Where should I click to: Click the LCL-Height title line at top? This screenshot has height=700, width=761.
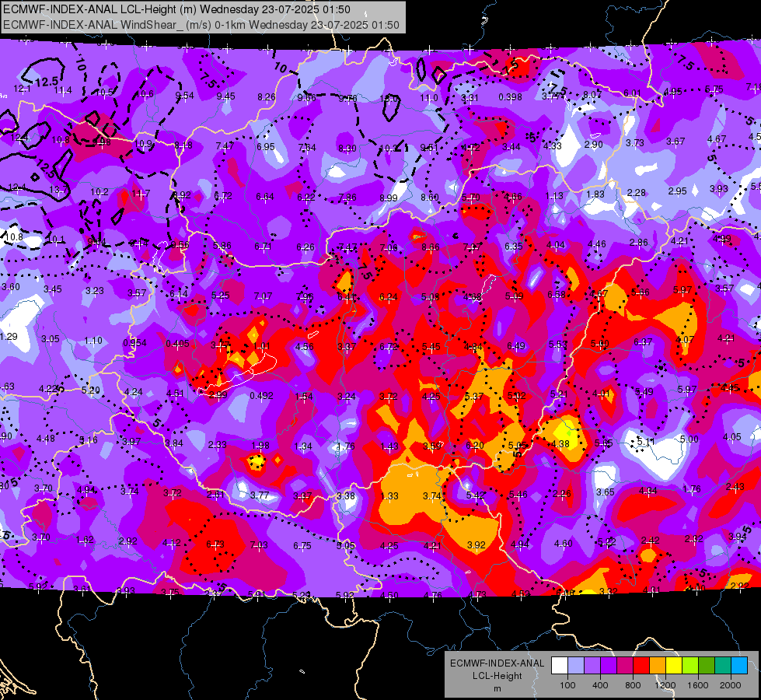point(176,9)
